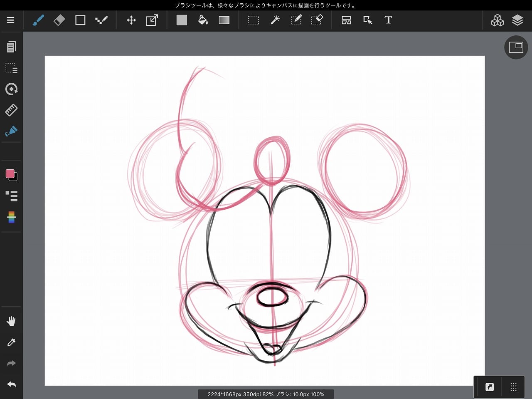The height and width of the screenshot is (399, 532).
Task: Click the canvas info status bar
Action: pyautogui.click(x=266, y=394)
